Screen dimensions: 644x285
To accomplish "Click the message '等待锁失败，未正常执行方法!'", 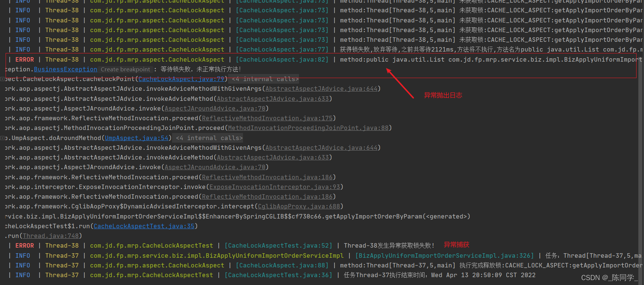I will pos(201,69).
